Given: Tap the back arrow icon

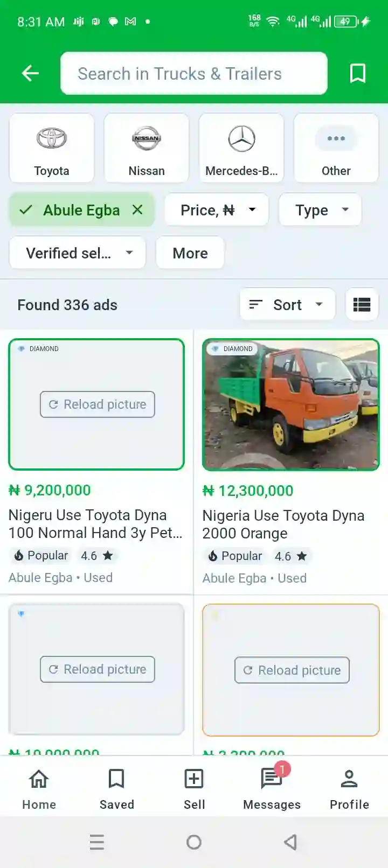Looking at the screenshot, I should click(x=30, y=73).
